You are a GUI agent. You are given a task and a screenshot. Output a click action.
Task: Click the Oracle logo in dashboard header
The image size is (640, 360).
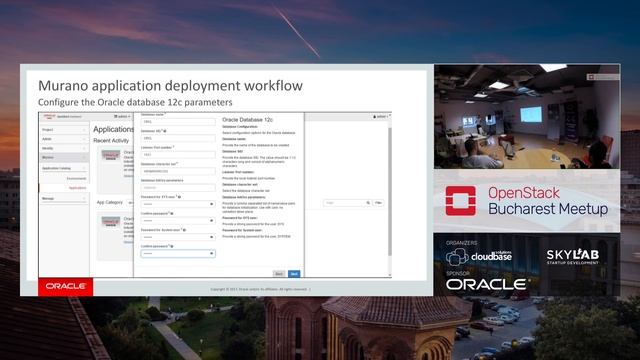pyautogui.click(x=50, y=117)
